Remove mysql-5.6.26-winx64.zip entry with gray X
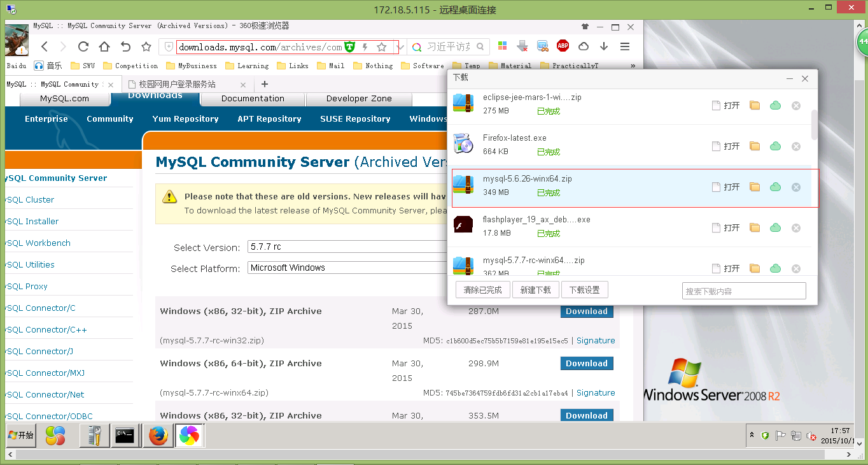This screenshot has width=868, height=465. point(795,187)
